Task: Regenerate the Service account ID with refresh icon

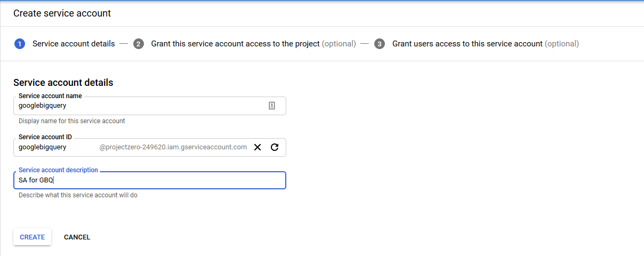Action: (x=275, y=147)
